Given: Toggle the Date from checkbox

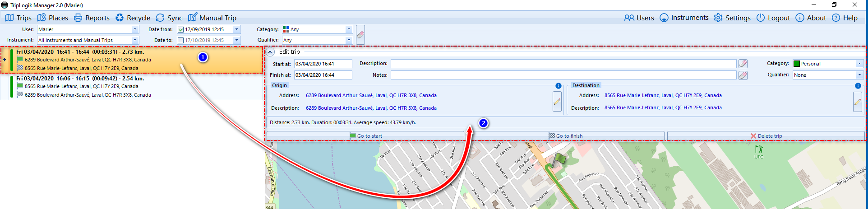Looking at the screenshot, I should coord(181,29).
